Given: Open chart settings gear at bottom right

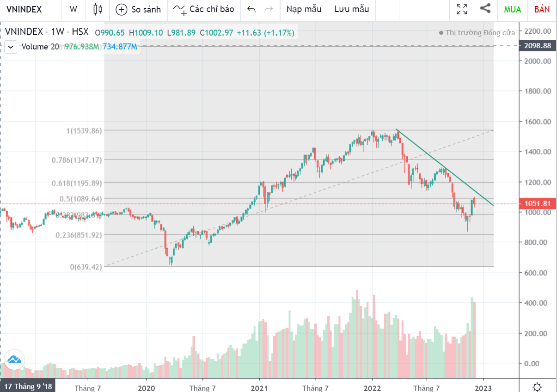Looking at the screenshot, I should point(537,386).
